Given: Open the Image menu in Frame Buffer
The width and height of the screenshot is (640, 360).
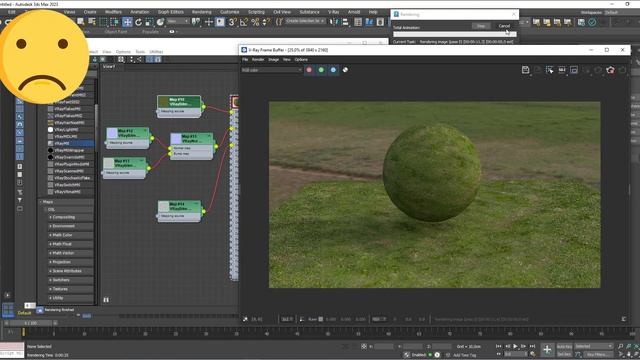Looking at the screenshot, I should click(273, 60).
